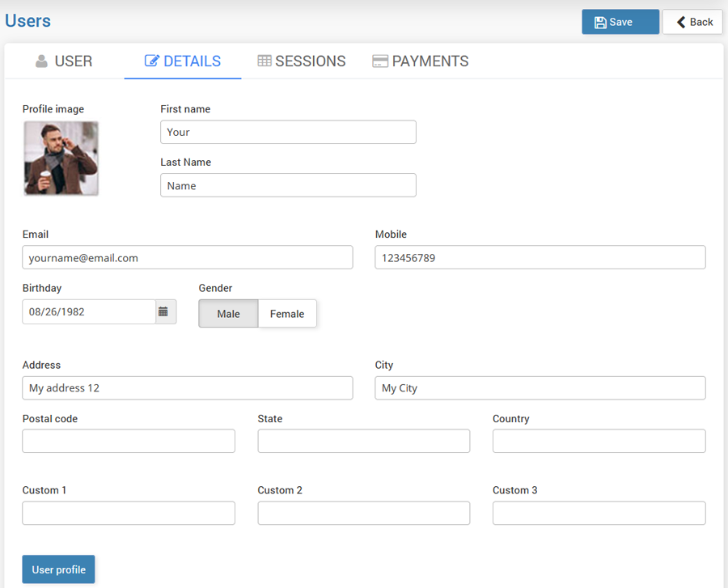Click the Users page heading
Screen dimensions: 728x588
coord(28,21)
